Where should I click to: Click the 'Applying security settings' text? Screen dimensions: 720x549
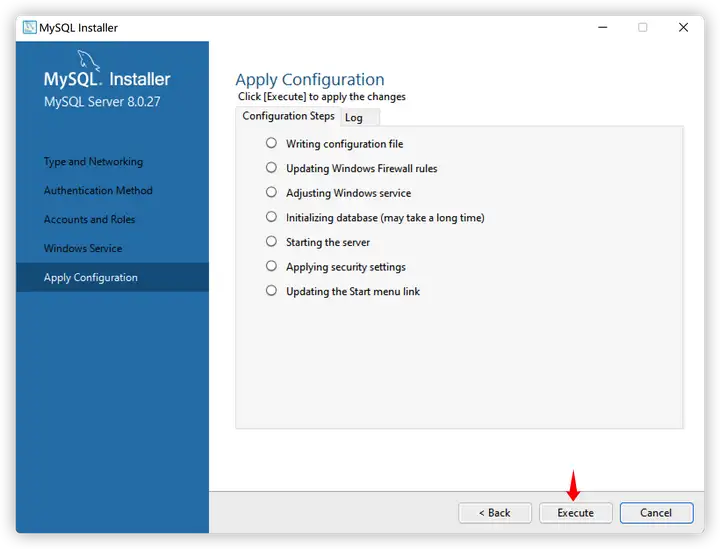(x=346, y=267)
